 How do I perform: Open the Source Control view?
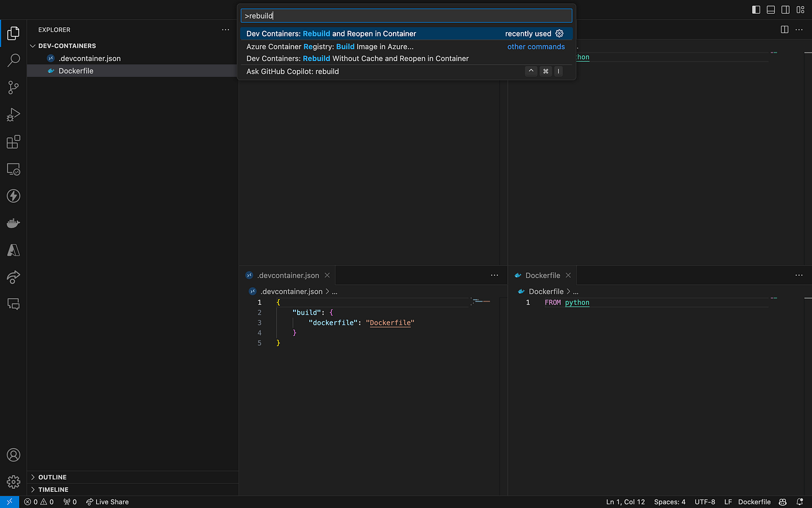13,87
